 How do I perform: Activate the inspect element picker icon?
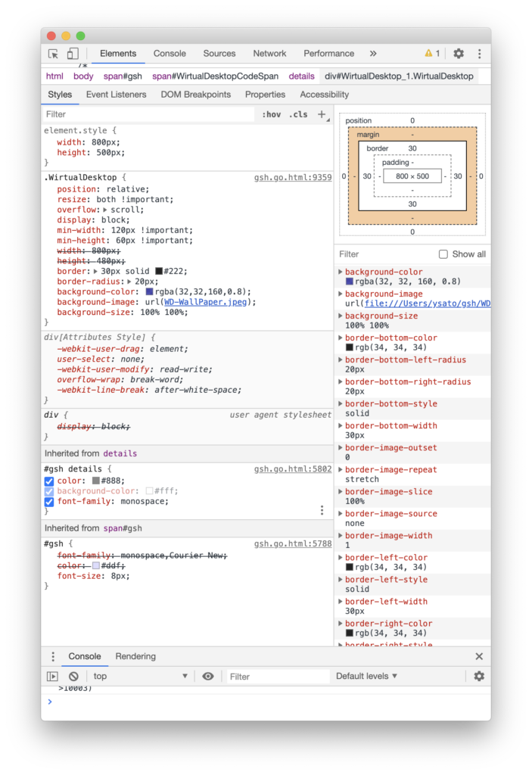54,54
